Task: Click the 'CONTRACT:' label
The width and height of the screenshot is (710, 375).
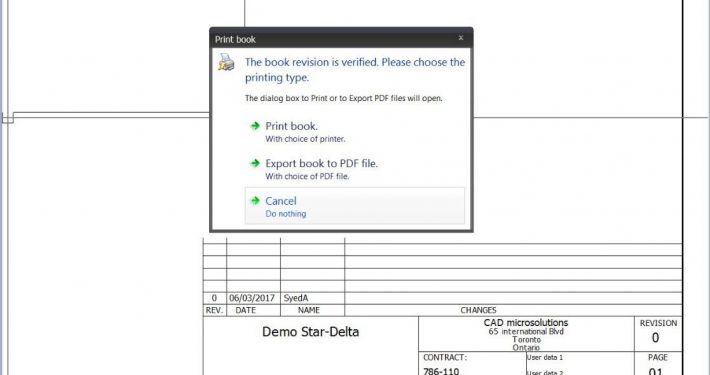Action: tap(445, 357)
